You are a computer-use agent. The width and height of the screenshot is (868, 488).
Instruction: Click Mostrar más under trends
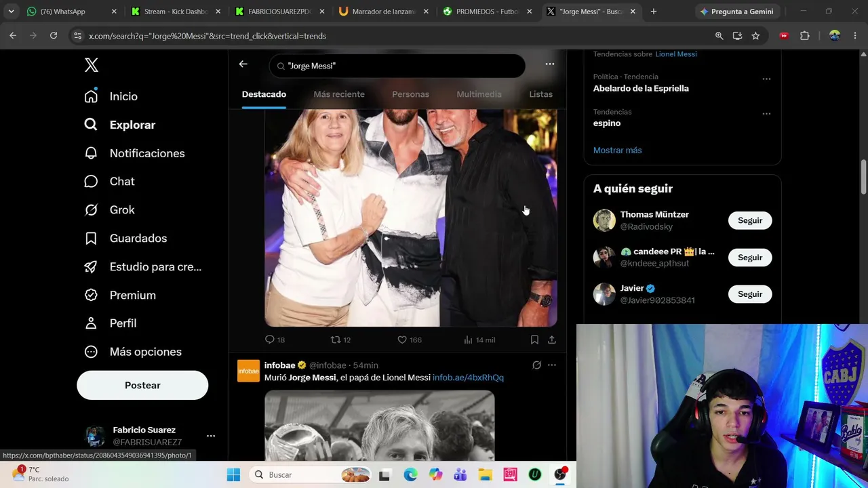pos(617,150)
